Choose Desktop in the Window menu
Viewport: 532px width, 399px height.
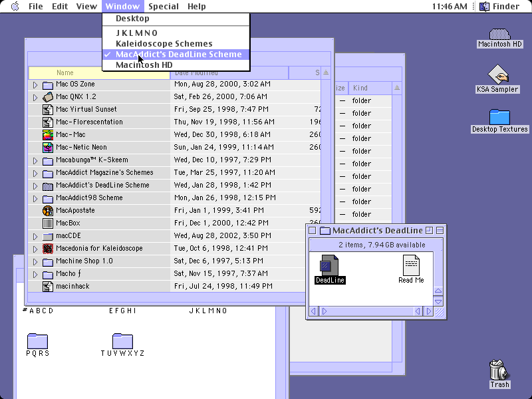(x=176, y=19)
